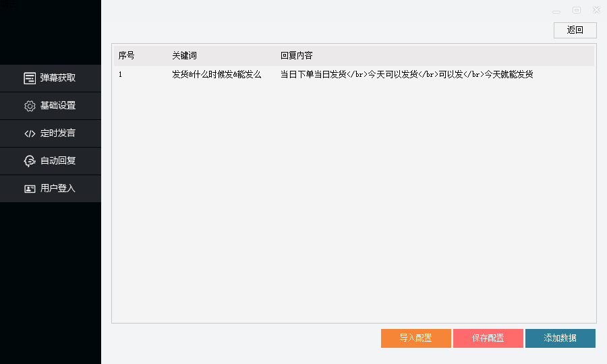607x364 pixels.
Task: Click the ID card icon beside 用户登入
Action: [x=30, y=189]
